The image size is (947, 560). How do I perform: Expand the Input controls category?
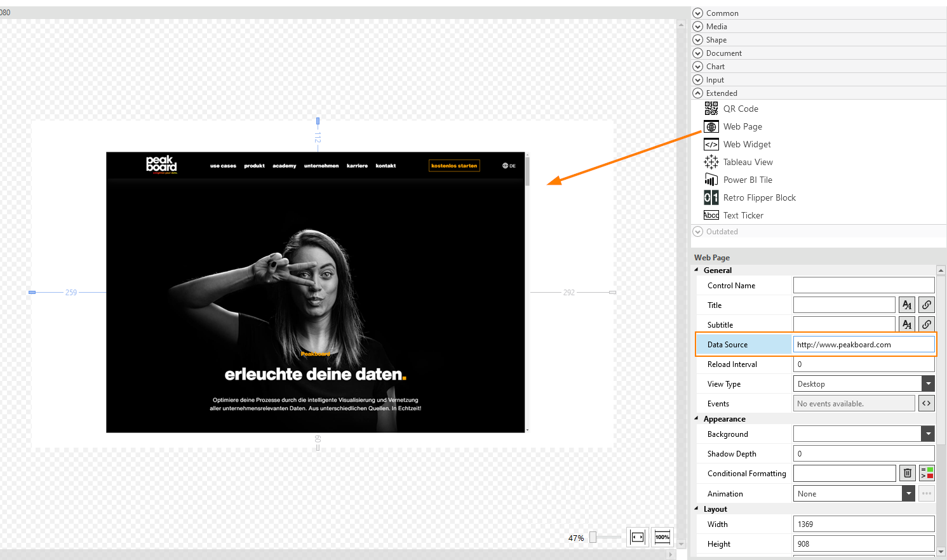pyautogui.click(x=698, y=79)
